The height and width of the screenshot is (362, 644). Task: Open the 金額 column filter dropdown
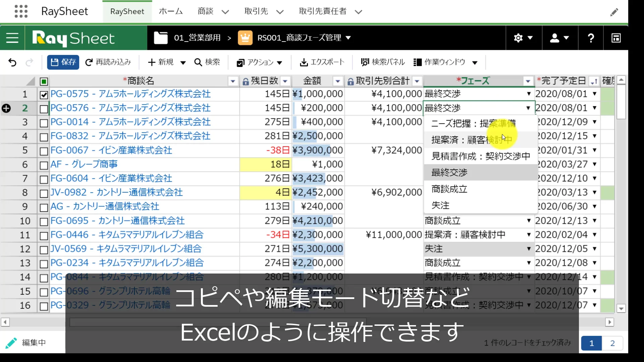click(338, 81)
